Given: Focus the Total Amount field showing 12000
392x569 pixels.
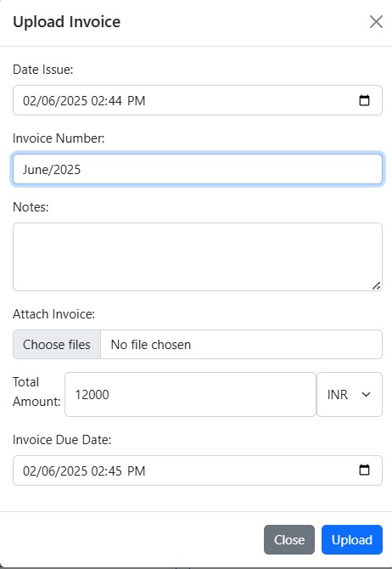Looking at the screenshot, I should click(190, 394).
